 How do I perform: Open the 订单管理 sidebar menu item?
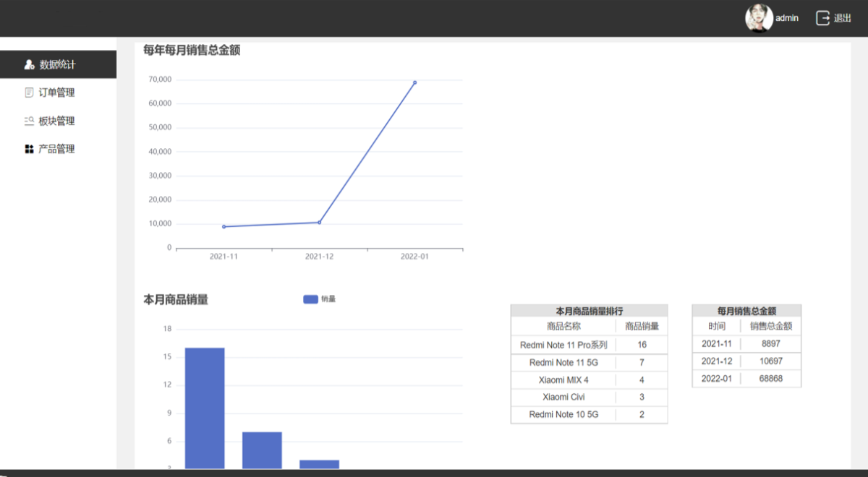tap(58, 93)
